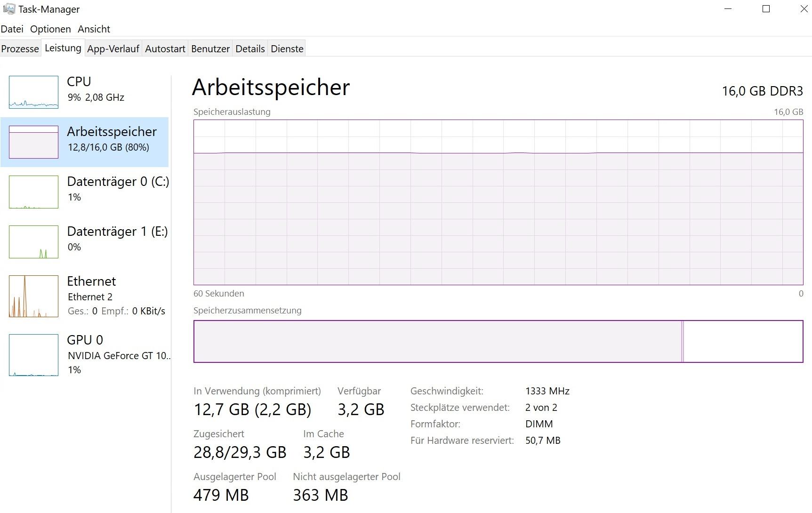This screenshot has height=513, width=812.
Task: Click the Speicherauslastung usage graph area
Action: point(498,202)
